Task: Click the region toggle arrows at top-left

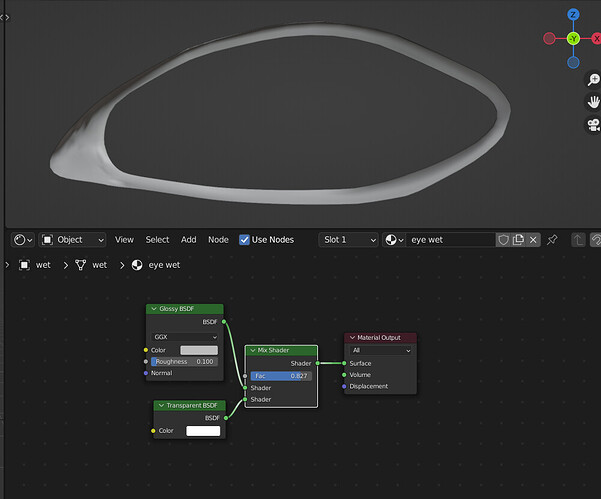Action: point(5,17)
